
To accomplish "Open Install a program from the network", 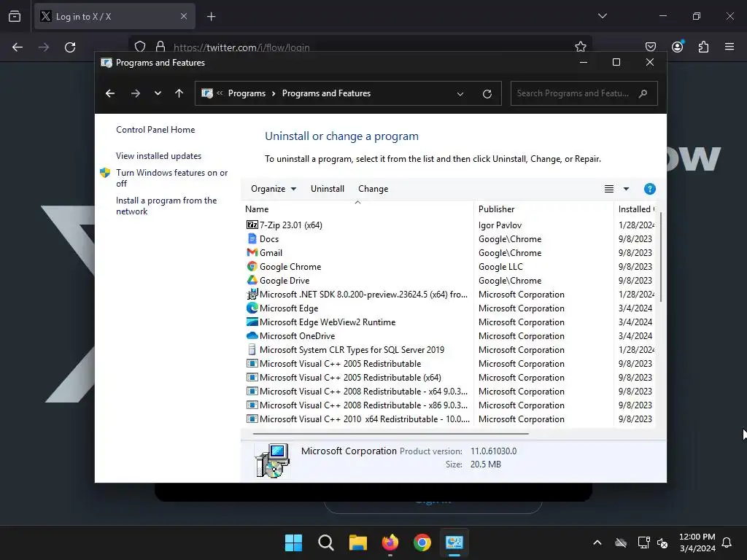I will 166,206.
